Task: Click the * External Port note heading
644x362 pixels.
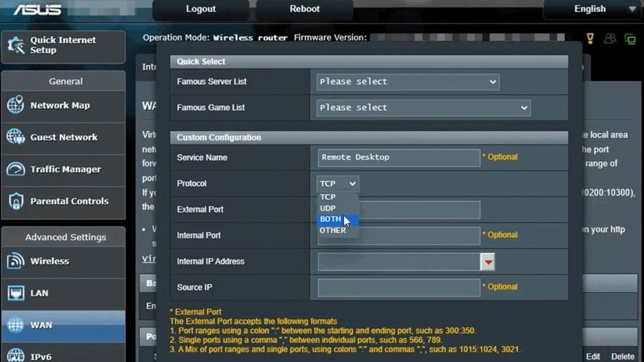Action: click(x=196, y=312)
